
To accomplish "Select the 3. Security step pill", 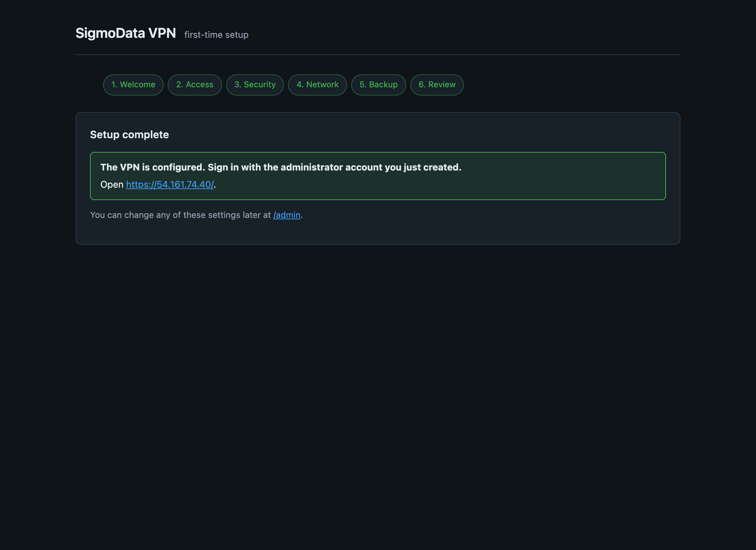I will (255, 85).
